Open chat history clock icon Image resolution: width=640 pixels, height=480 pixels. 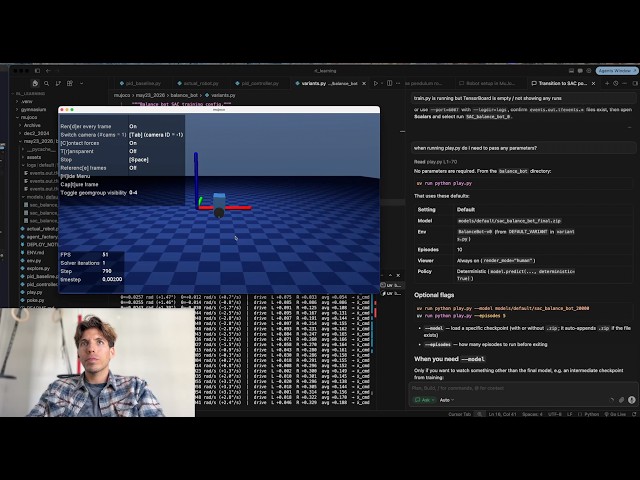[616, 83]
